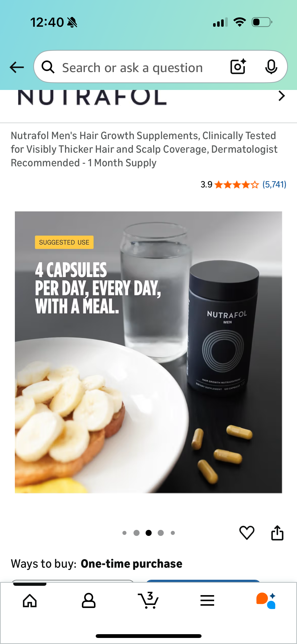
Task: Select the first image carousel dot
Action: [x=124, y=533]
